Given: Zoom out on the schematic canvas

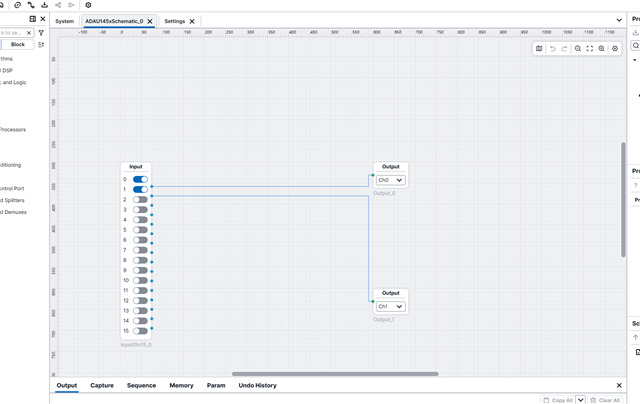Looking at the screenshot, I should click(578, 49).
